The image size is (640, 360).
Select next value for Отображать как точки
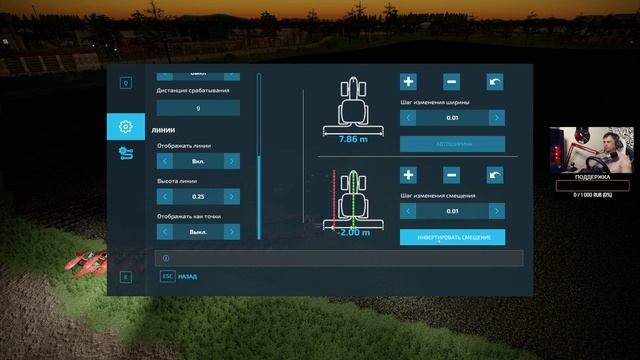[x=232, y=232]
